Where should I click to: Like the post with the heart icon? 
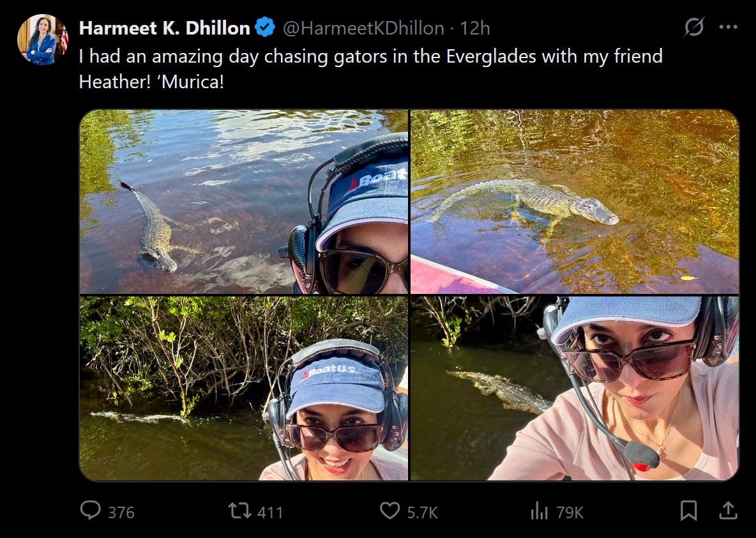pyautogui.click(x=389, y=511)
